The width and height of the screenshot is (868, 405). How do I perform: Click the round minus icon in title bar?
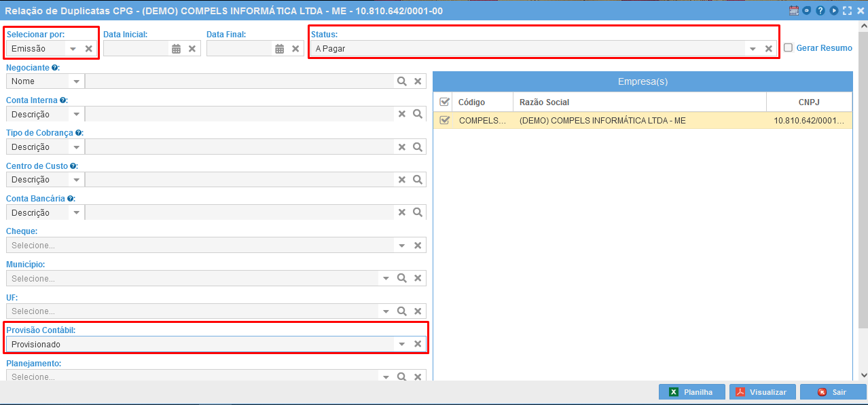807,10
